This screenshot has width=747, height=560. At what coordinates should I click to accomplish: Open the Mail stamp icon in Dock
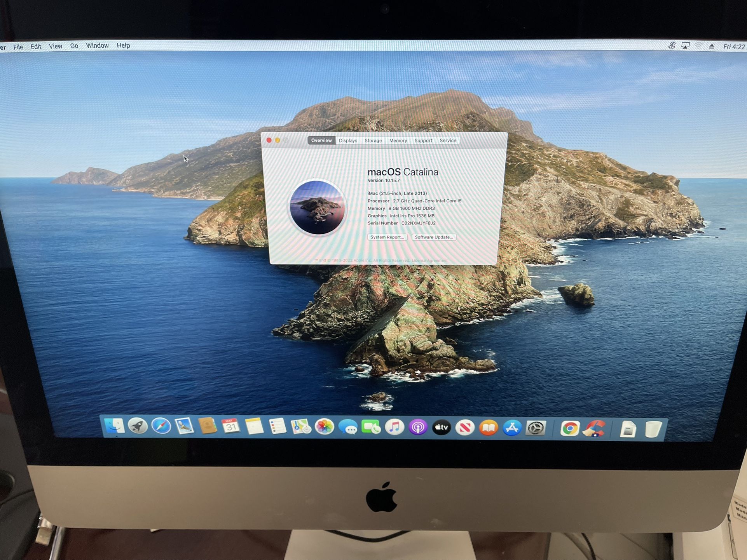[184, 426]
